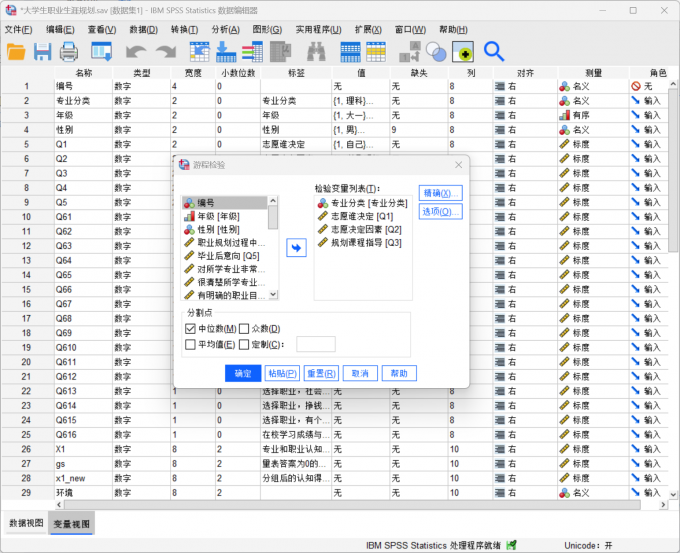Click the 测量 column header

593,73
